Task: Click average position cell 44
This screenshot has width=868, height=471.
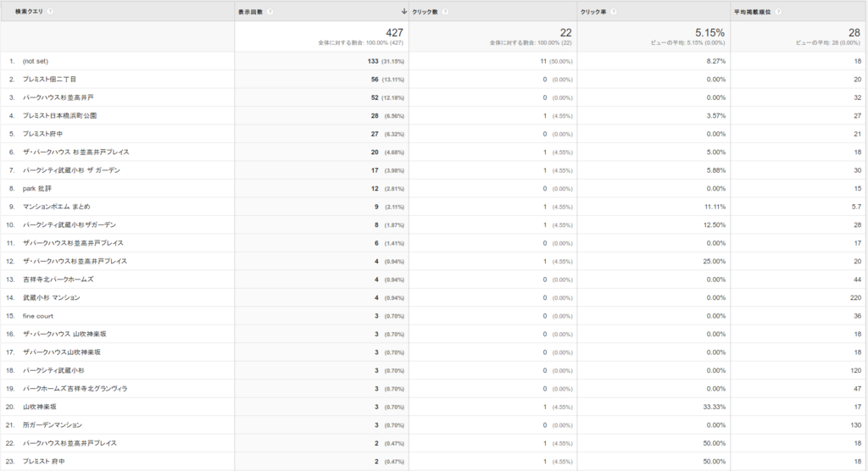Action: pos(858,280)
